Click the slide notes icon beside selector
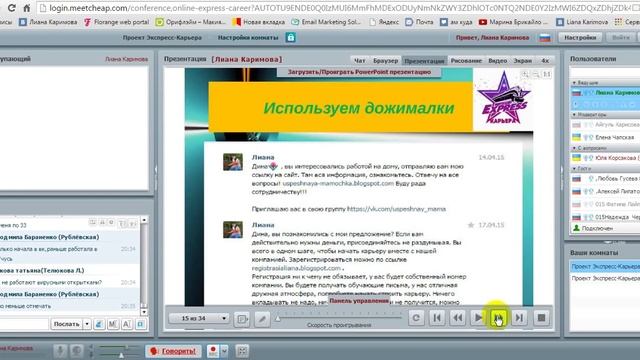This screenshot has width=640, height=360. pyautogui.click(x=242, y=319)
